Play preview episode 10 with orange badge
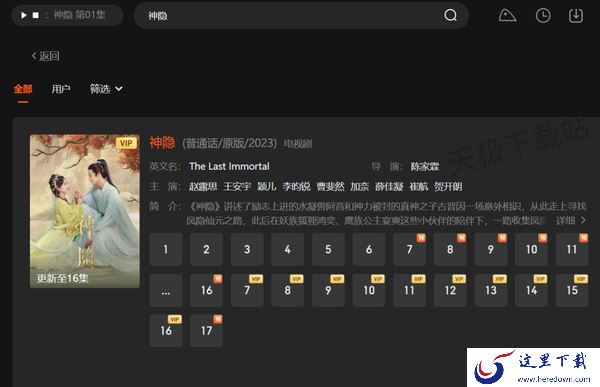 point(532,249)
